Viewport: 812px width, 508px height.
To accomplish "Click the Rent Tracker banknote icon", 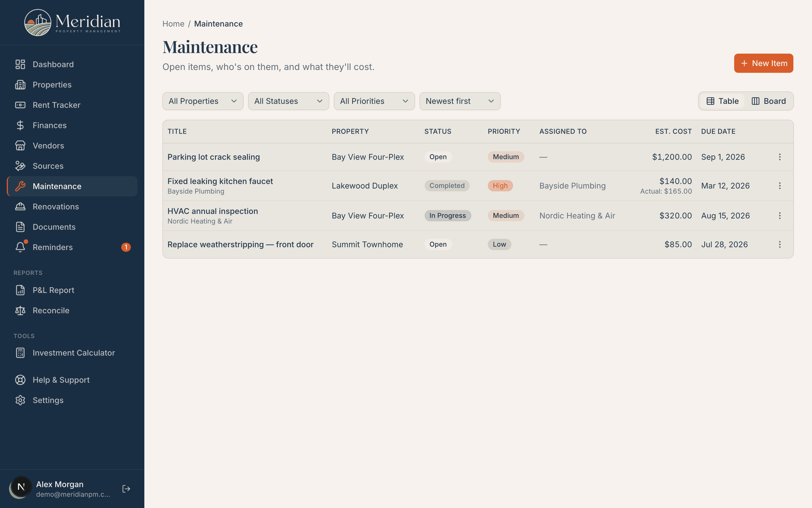I will tap(20, 105).
